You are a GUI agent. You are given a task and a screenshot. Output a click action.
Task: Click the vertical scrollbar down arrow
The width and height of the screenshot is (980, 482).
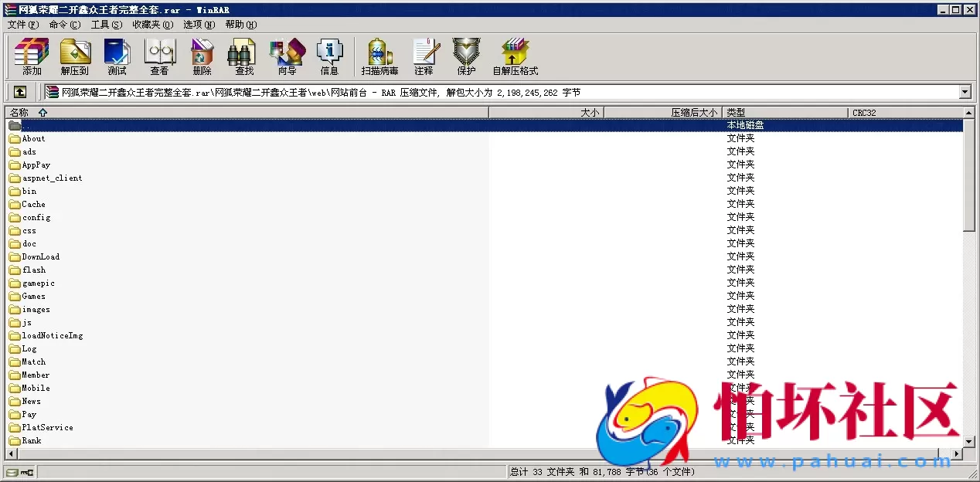tap(970, 442)
